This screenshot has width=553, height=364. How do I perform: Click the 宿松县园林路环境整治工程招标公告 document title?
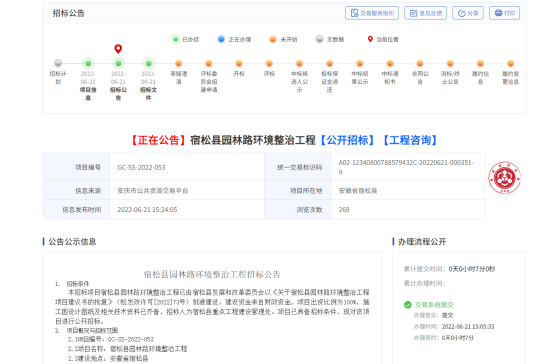coord(212,274)
